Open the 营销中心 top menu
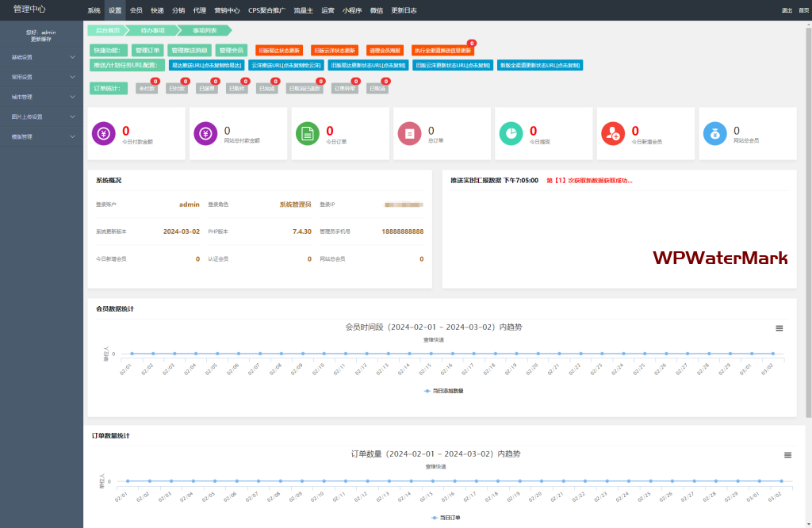 227,10
